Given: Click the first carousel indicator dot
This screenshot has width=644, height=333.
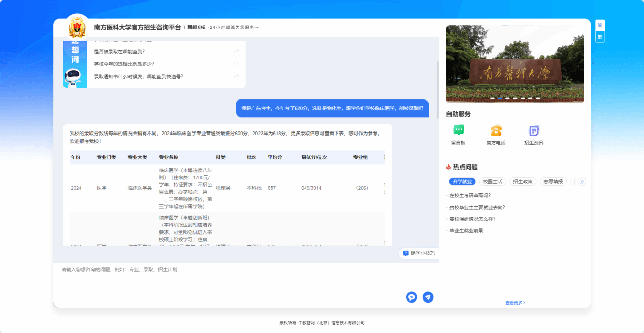Looking at the screenshot, I should 492,98.
